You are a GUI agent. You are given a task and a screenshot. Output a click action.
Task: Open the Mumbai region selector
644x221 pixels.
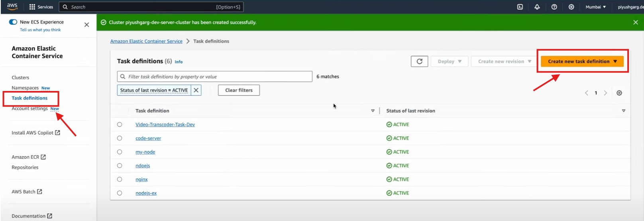(595, 7)
